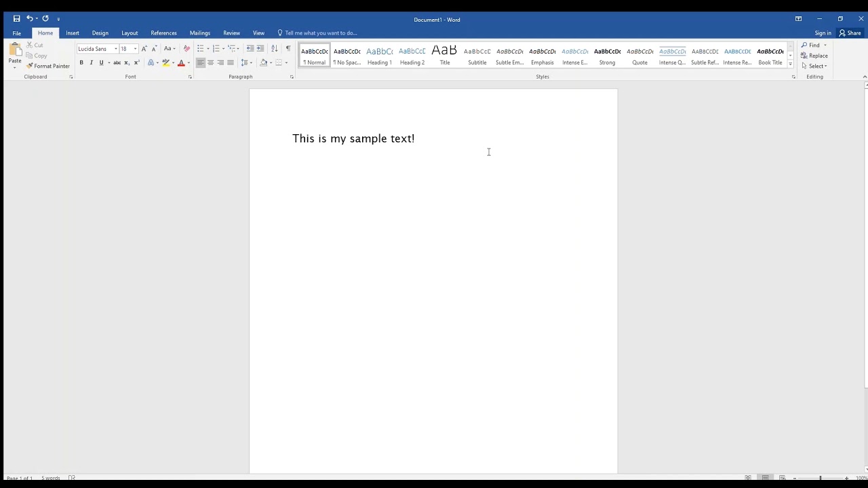This screenshot has width=868, height=488.
Task: Insert a numbered list
Action: point(216,49)
